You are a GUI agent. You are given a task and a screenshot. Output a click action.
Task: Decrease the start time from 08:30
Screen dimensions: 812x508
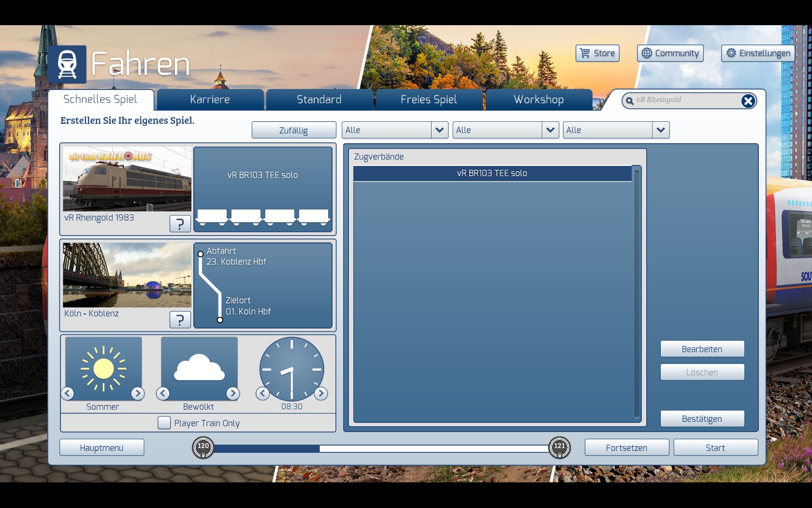262,393
